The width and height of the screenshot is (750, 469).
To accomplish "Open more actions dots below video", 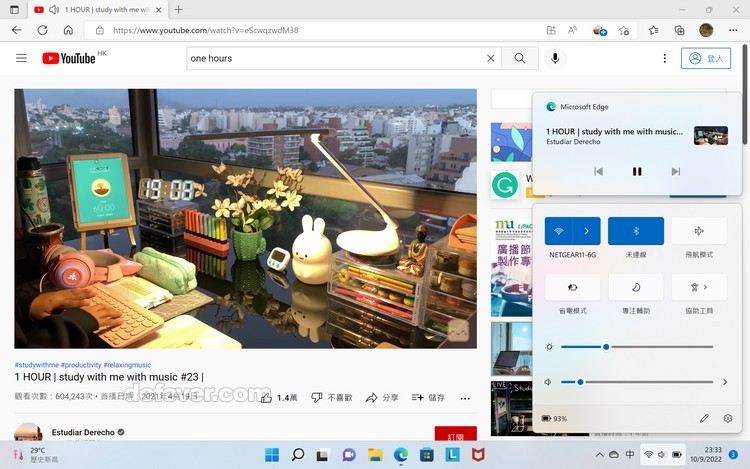I will pyautogui.click(x=465, y=398).
